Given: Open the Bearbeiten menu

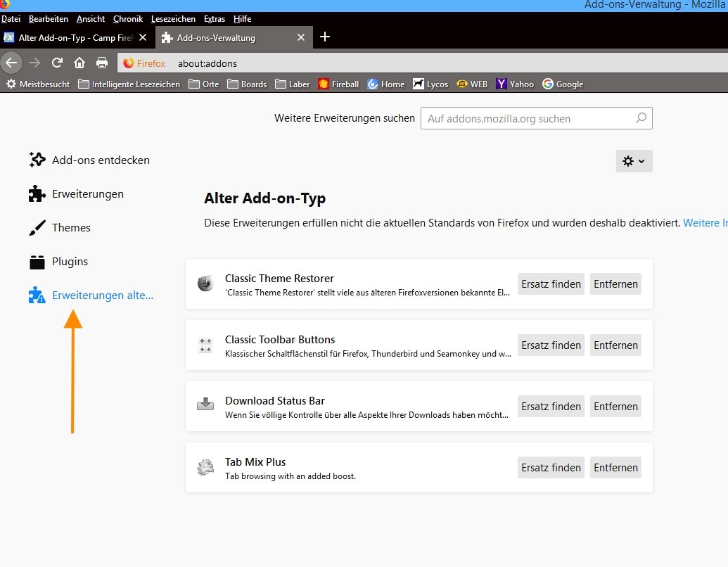Looking at the screenshot, I should click(x=49, y=19).
